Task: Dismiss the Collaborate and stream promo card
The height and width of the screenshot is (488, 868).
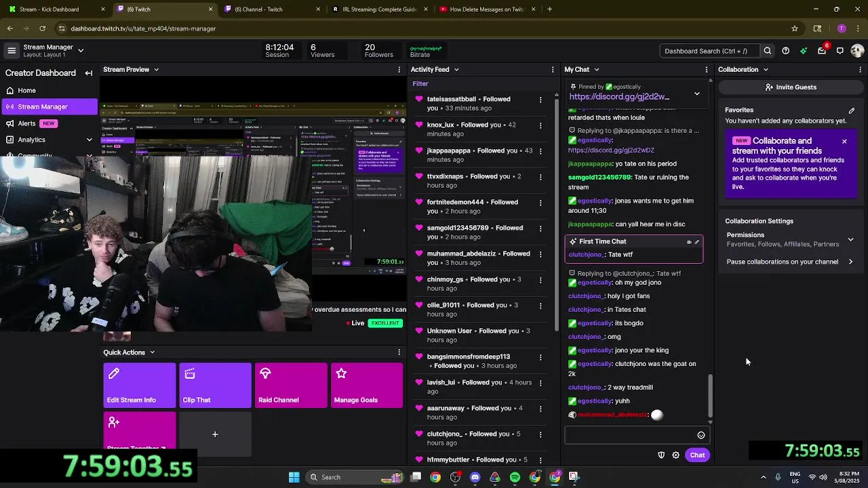Action: 844,142
